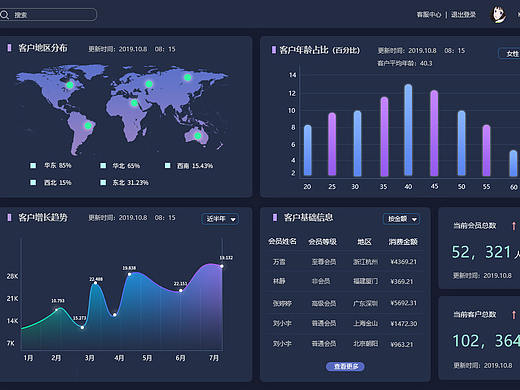This screenshot has width=520, height=390.
Task: Click the purple marker before 客户基础信息
Action: pyautogui.click(x=275, y=217)
